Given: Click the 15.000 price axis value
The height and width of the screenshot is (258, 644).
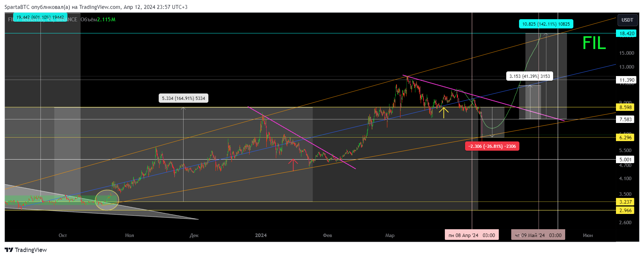Looking at the screenshot, I should (x=627, y=53).
